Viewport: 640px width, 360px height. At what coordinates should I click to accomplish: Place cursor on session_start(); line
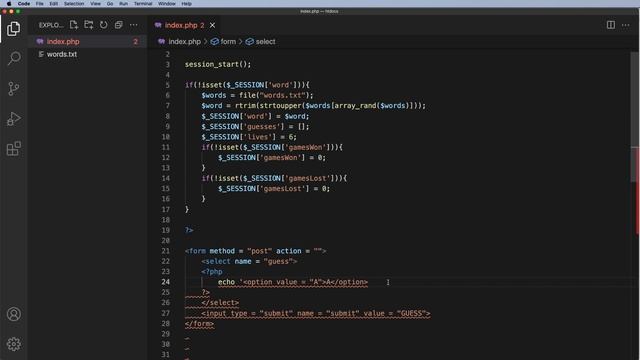(218, 64)
